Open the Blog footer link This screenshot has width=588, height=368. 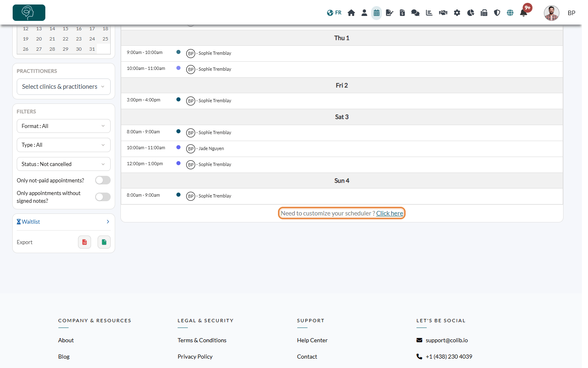(64, 357)
